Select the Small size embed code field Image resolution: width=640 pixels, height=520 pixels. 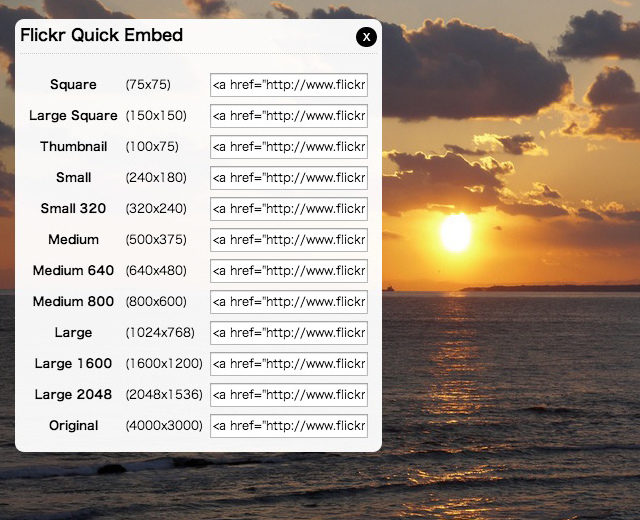click(x=289, y=178)
